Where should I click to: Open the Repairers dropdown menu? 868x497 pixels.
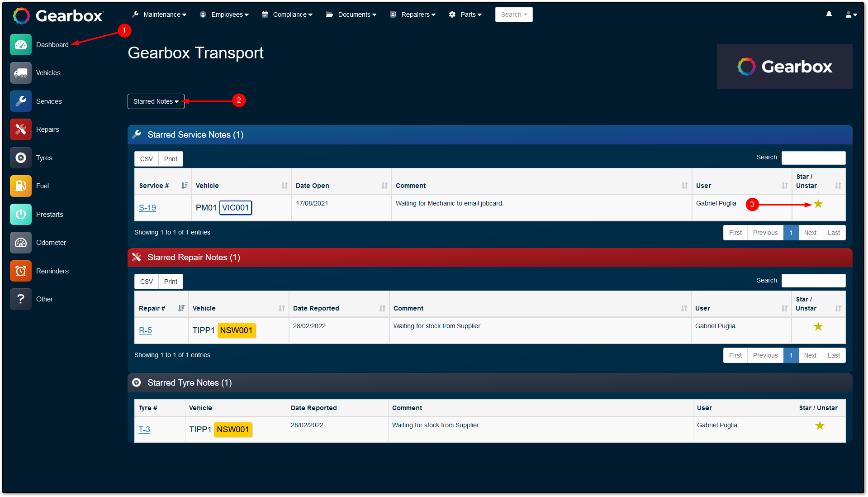click(x=413, y=14)
